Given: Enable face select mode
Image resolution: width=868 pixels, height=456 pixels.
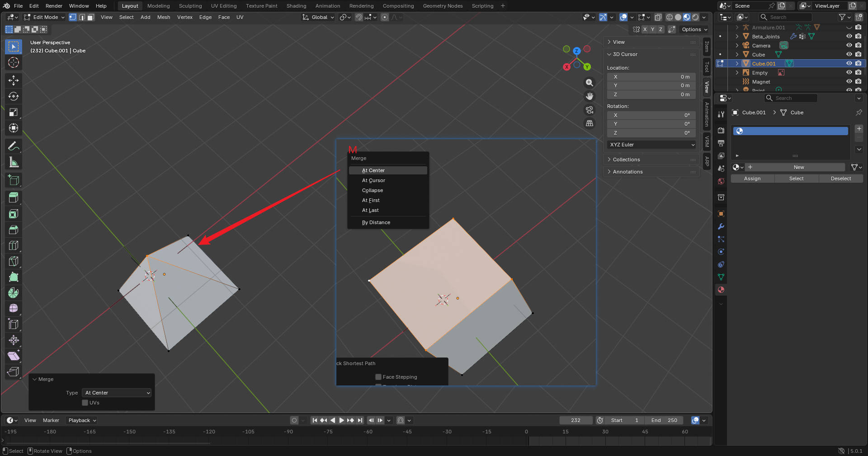Looking at the screenshot, I should [91, 17].
